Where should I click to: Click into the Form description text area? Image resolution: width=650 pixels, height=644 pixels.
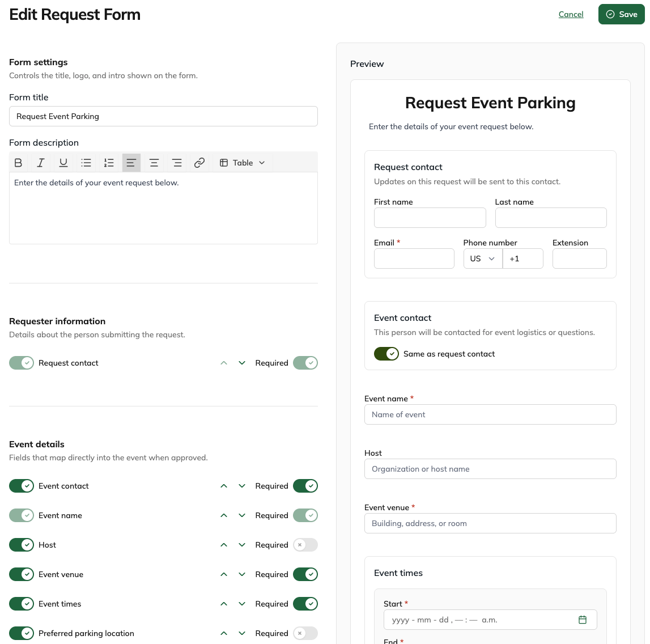pyautogui.click(x=163, y=208)
